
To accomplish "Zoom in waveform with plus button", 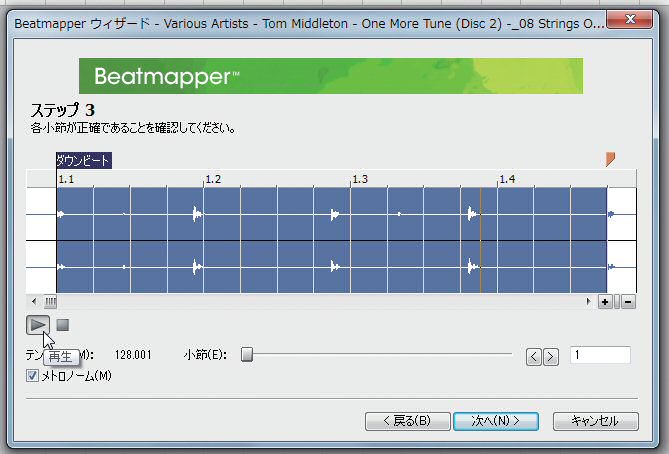I will tap(605, 302).
